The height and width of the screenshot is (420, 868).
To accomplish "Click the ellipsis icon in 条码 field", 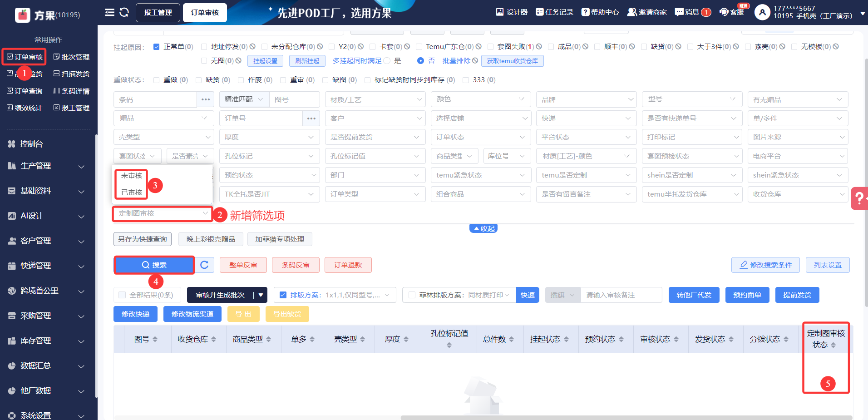I will pyautogui.click(x=205, y=99).
